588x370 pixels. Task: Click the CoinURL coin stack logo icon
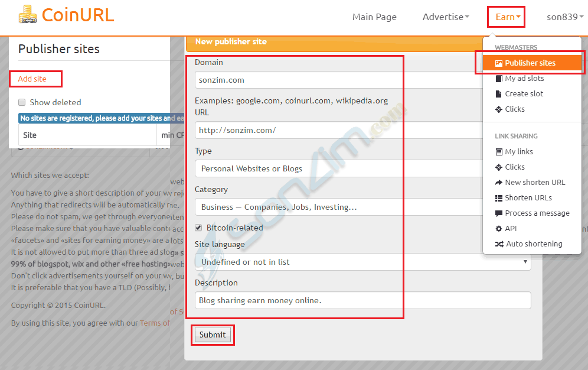click(27, 14)
